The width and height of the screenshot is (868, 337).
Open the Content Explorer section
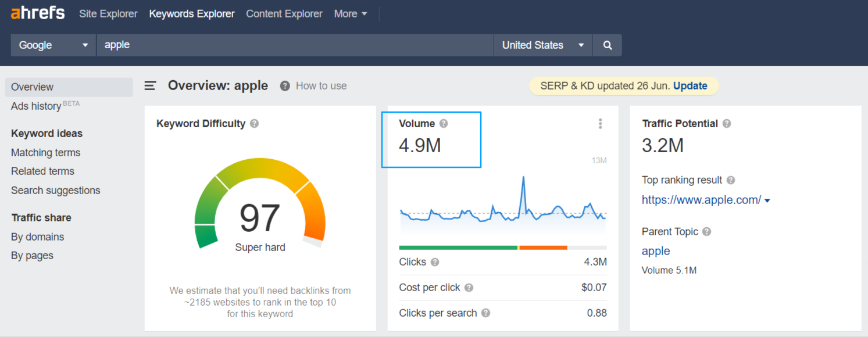pyautogui.click(x=284, y=13)
